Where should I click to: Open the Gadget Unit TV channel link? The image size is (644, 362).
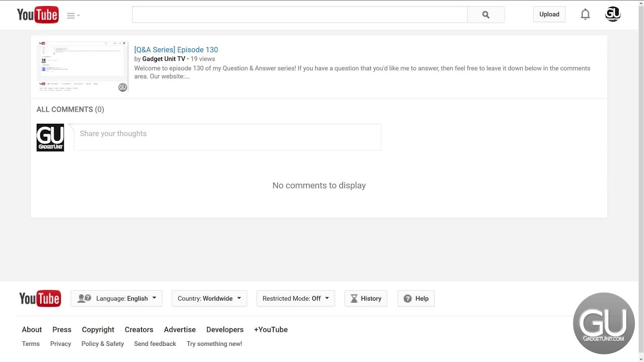[164, 59]
